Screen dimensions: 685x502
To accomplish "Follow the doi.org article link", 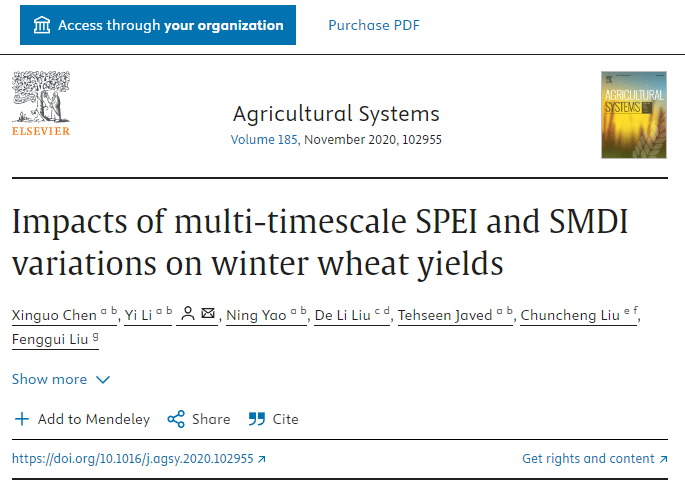I will coord(133,459).
